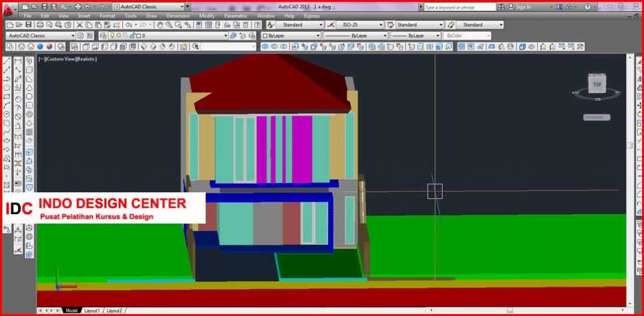The image size is (644, 316).
Task: Click Save in the quick access toolbar
Action: (x=44, y=6)
